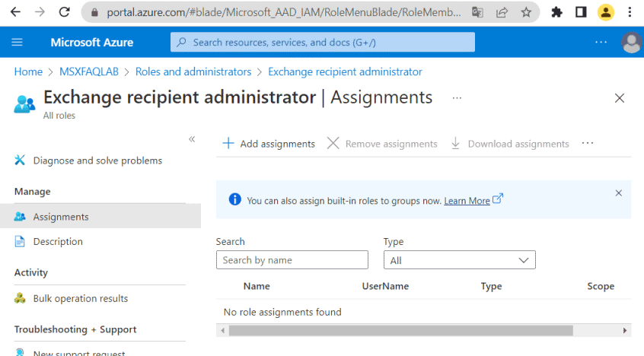Open the Description menu item

(58, 241)
